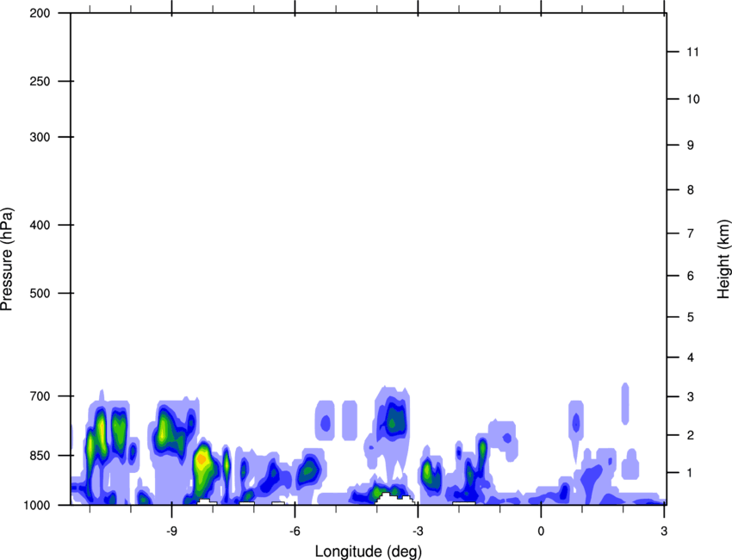
Task: Click the 700 pressure tick label
Action: tap(40, 396)
